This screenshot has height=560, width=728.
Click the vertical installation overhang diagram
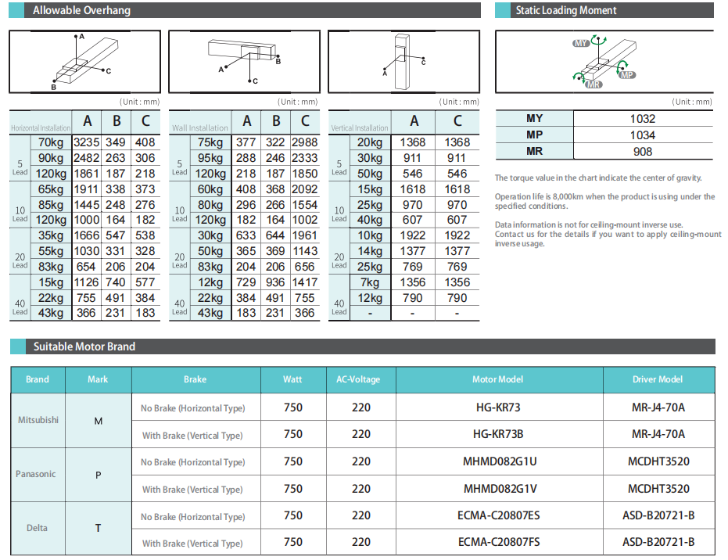point(403,62)
